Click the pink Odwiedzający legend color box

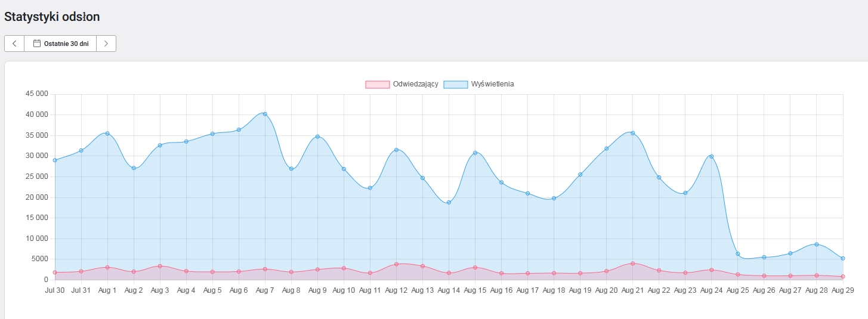377,84
